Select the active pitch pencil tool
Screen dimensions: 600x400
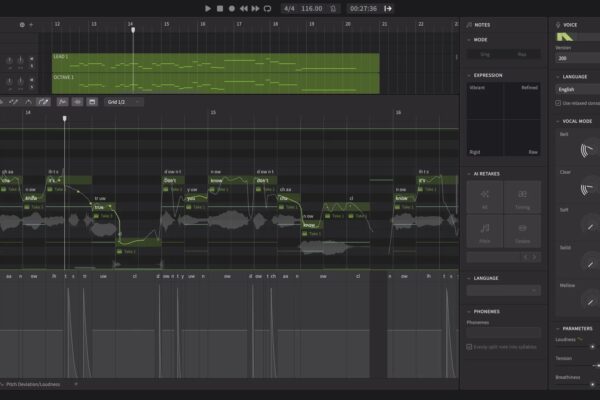(x=43, y=102)
